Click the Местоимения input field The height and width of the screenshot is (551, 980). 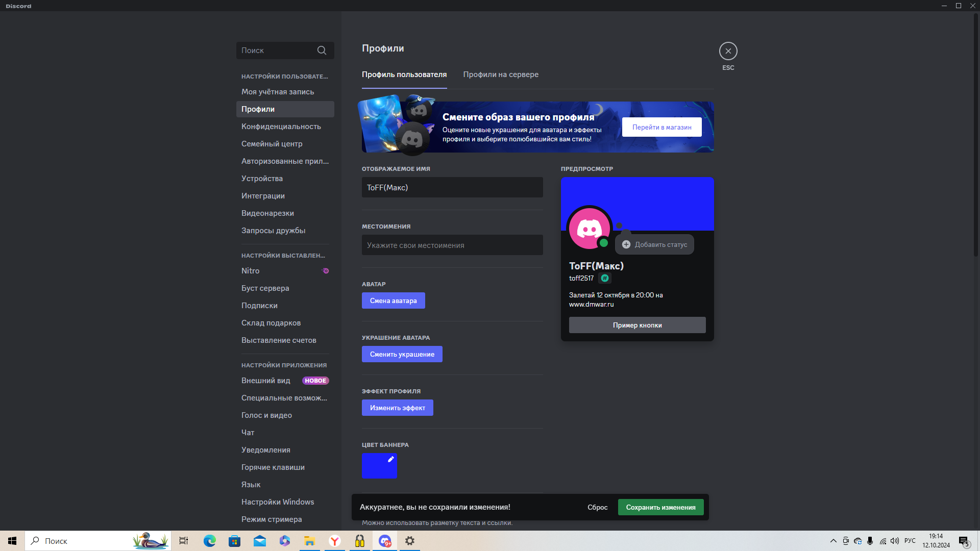coord(452,245)
